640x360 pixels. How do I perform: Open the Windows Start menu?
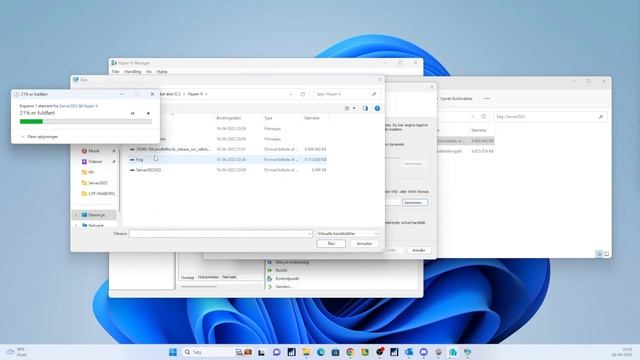click(x=173, y=352)
